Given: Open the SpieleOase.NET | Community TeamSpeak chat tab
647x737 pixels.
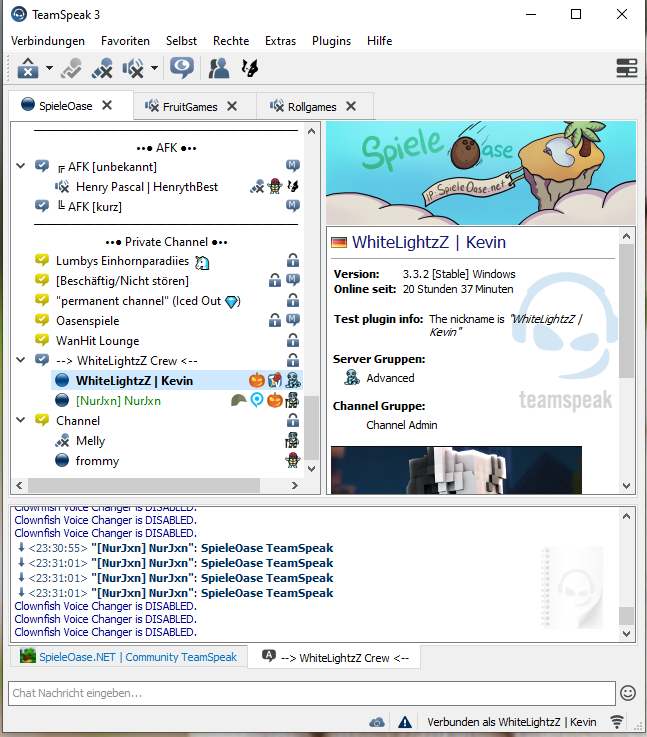Looking at the screenshot, I should [129, 657].
